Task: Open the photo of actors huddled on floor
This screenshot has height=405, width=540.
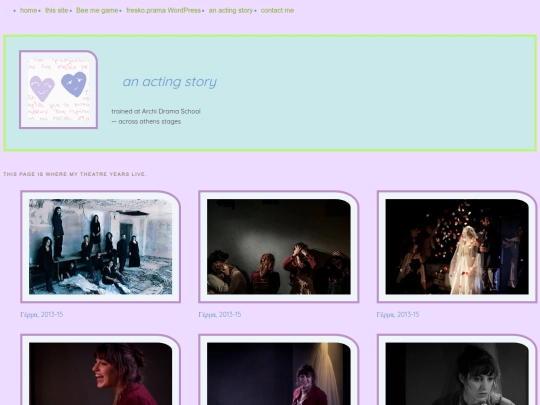Action: [x=279, y=247]
